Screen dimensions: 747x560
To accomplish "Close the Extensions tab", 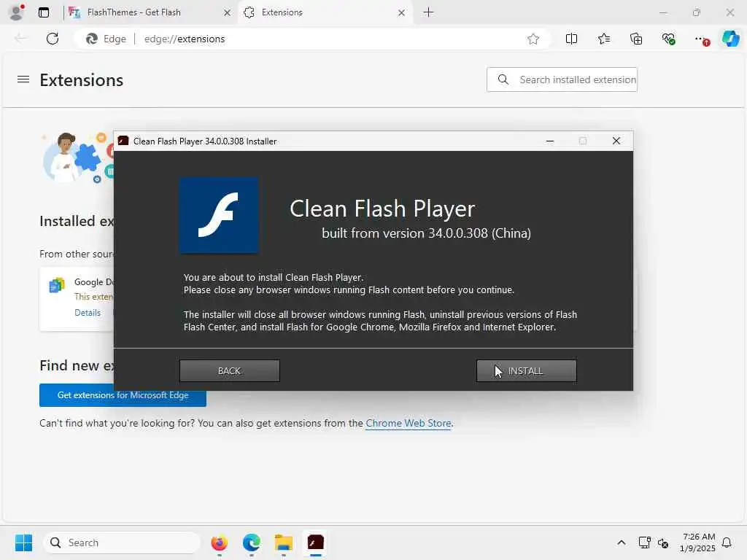I will click(x=401, y=13).
